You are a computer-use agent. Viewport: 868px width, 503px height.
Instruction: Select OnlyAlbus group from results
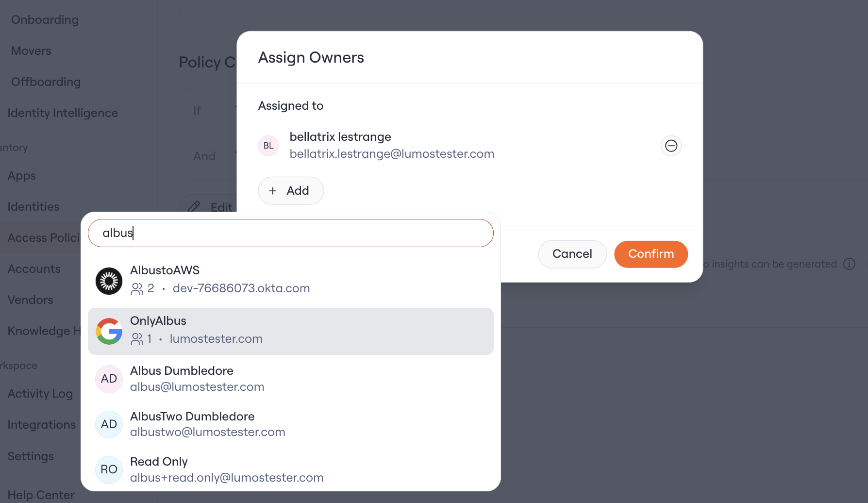tap(291, 331)
